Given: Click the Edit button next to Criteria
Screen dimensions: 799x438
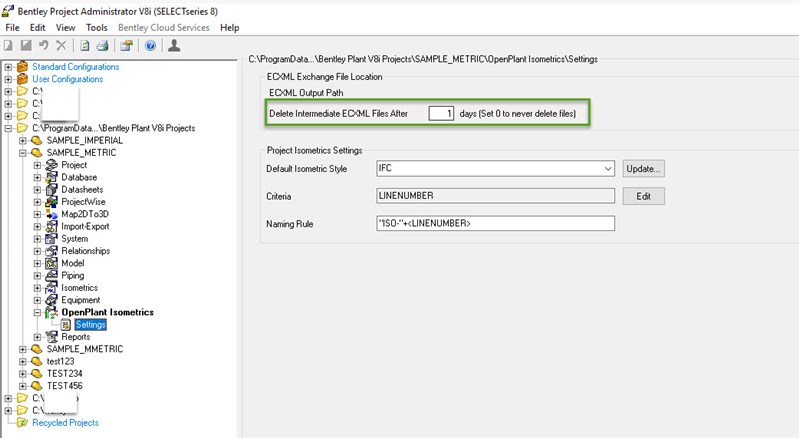Looking at the screenshot, I should pyautogui.click(x=643, y=196).
